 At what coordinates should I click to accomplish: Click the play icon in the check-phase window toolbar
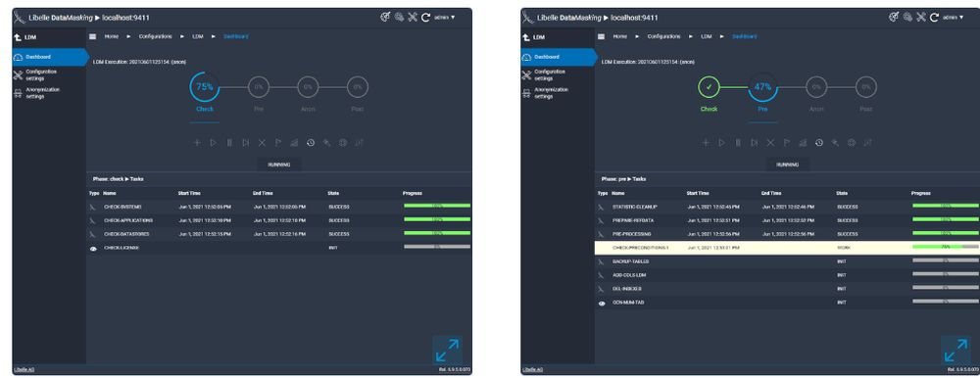click(213, 142)
